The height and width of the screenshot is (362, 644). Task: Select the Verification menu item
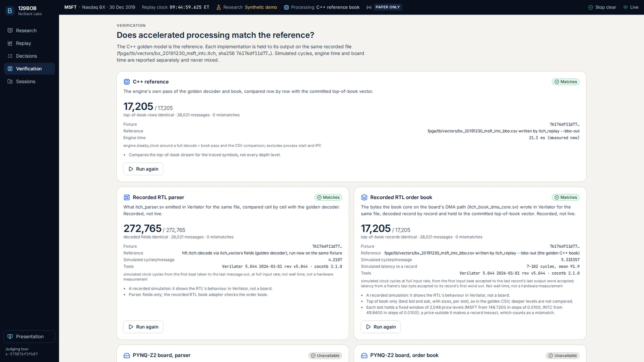click(x=29, y=69)
